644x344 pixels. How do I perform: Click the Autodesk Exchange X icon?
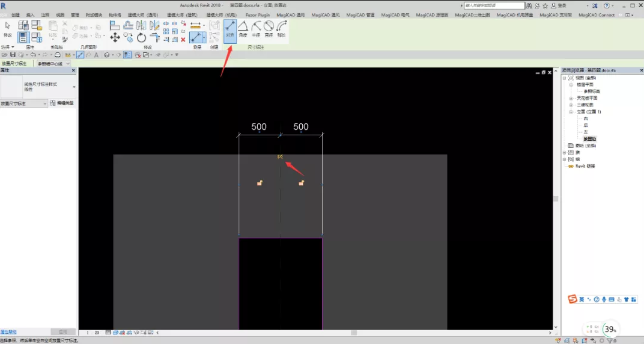pyautogui.click(x=595, y=6)
